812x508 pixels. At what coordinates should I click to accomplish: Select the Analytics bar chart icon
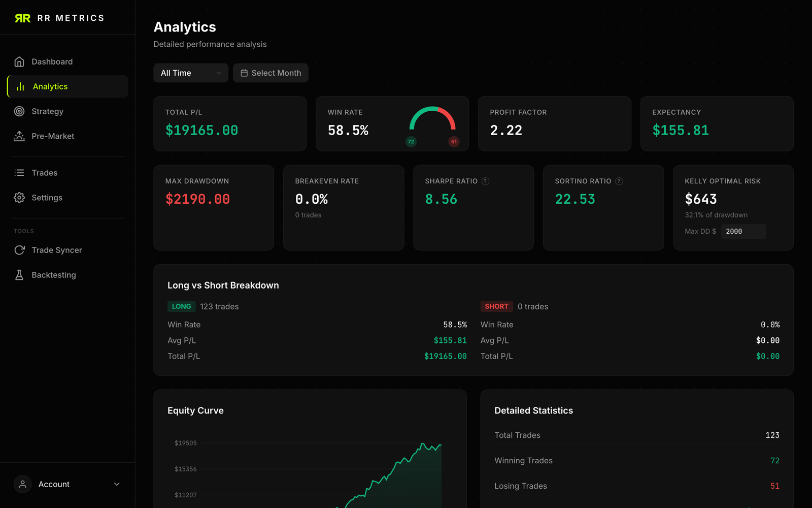point(20,86)
